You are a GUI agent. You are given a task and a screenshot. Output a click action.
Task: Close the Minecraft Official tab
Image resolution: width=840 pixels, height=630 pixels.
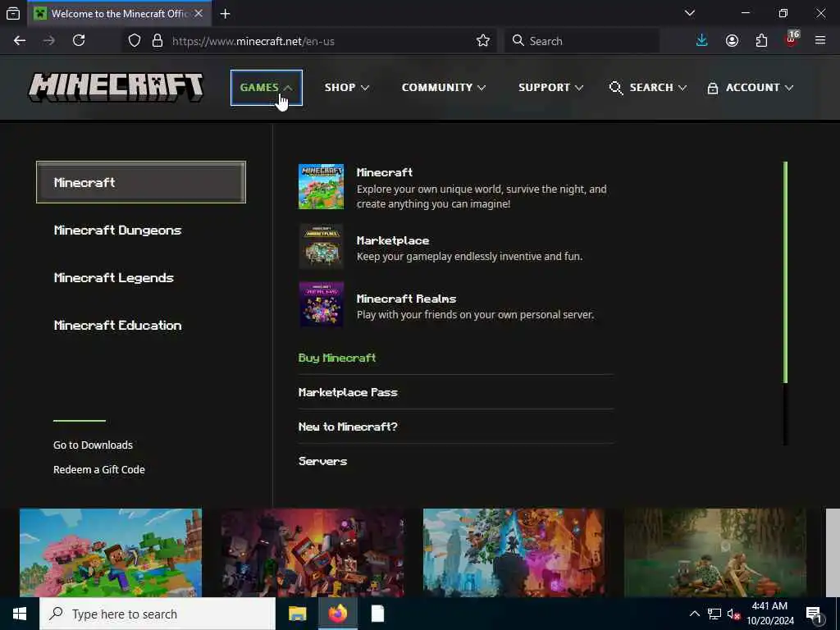(199, 13)
